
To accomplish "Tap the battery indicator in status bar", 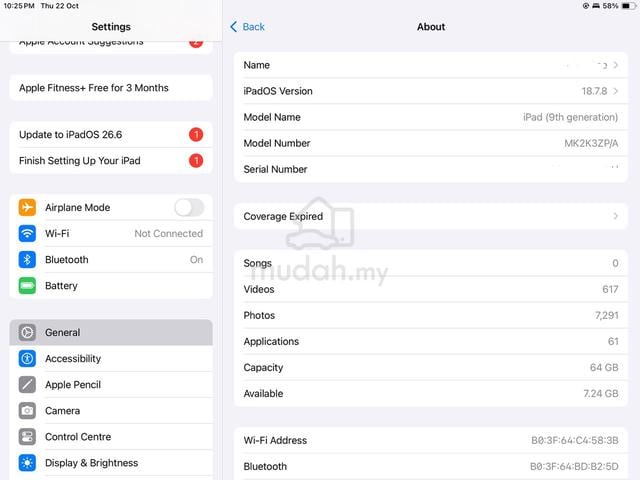I will coord(629,6).
